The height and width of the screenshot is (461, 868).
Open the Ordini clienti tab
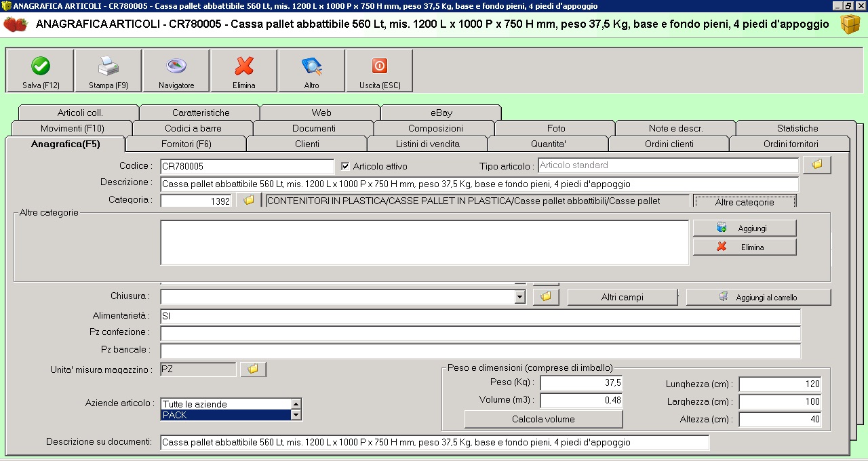point(669,144)
